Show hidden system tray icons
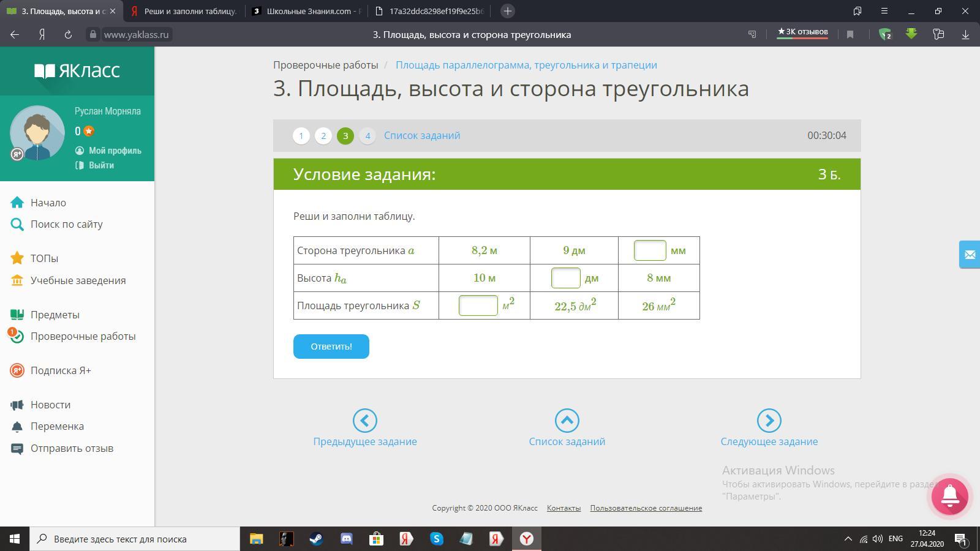980x551 pixels. point(848,539)
